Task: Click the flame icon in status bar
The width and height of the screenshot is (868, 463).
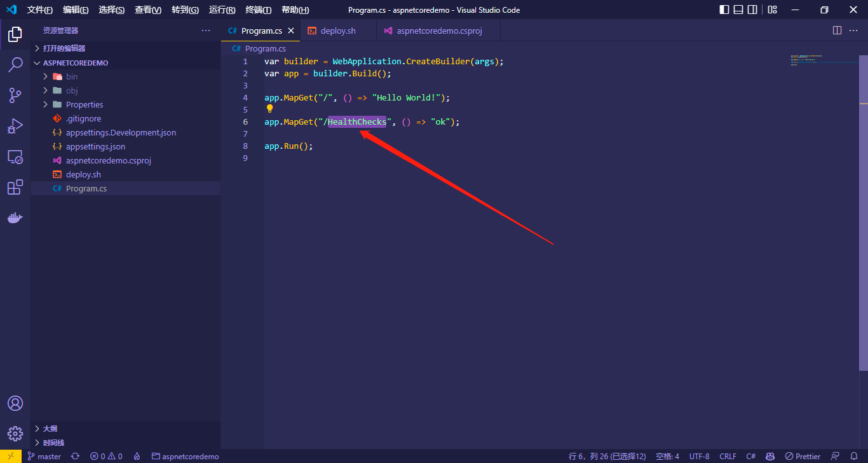Action: 137,456
